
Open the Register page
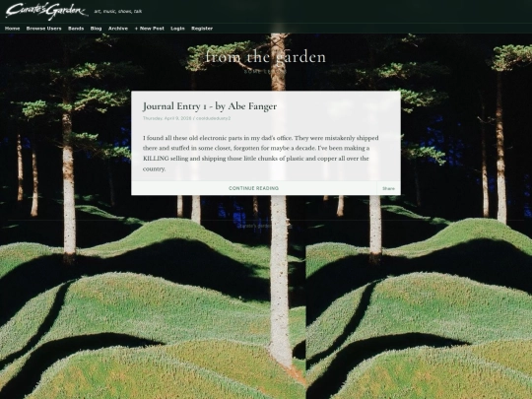(x=202, y=29)
